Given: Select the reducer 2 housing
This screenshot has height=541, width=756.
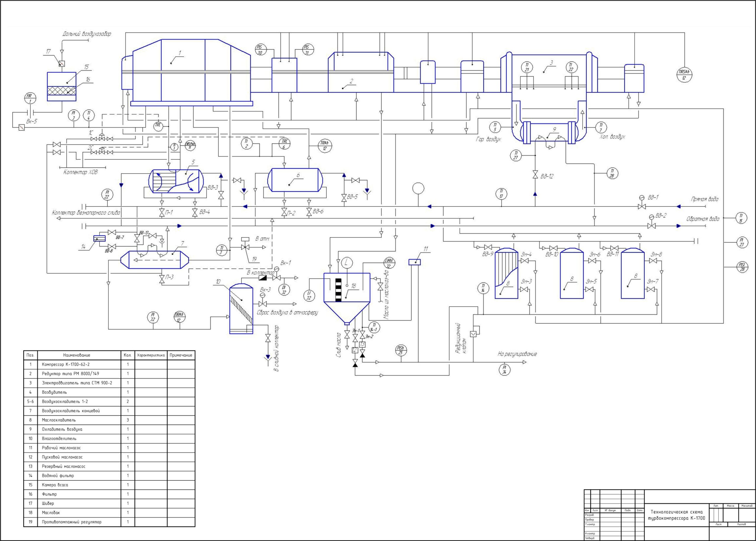Looking at the screenshot, I should click(x=361, y=72).
